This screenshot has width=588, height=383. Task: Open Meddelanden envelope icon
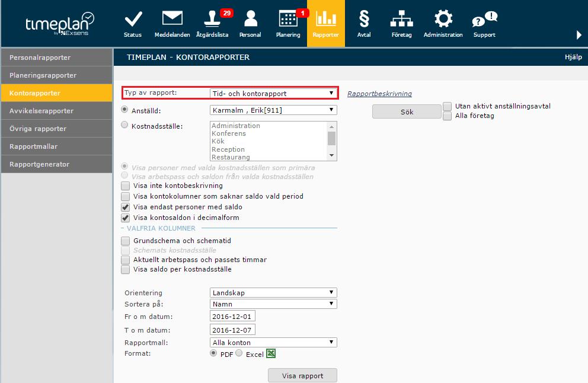(x=172, y=18)
